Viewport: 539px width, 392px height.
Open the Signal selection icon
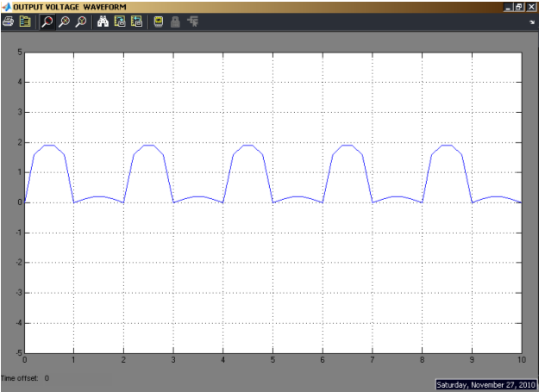pyautogui.click(x=192, y=22)
